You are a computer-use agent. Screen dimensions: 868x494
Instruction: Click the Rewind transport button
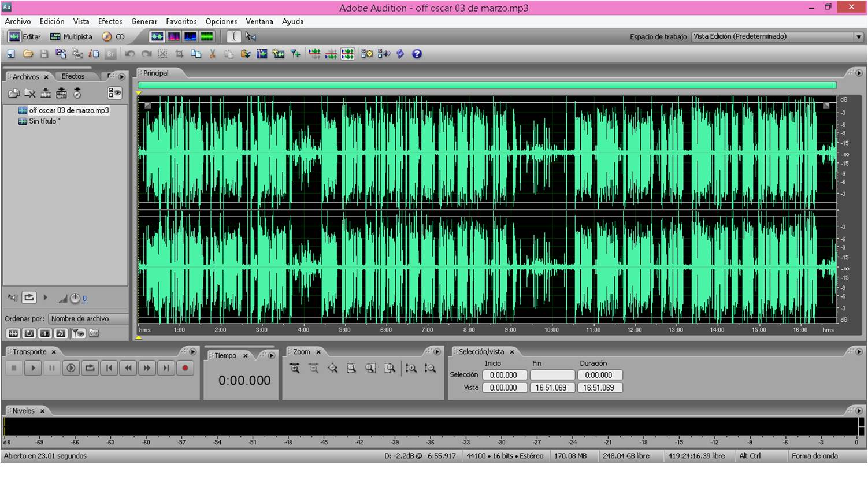(128, 368)
